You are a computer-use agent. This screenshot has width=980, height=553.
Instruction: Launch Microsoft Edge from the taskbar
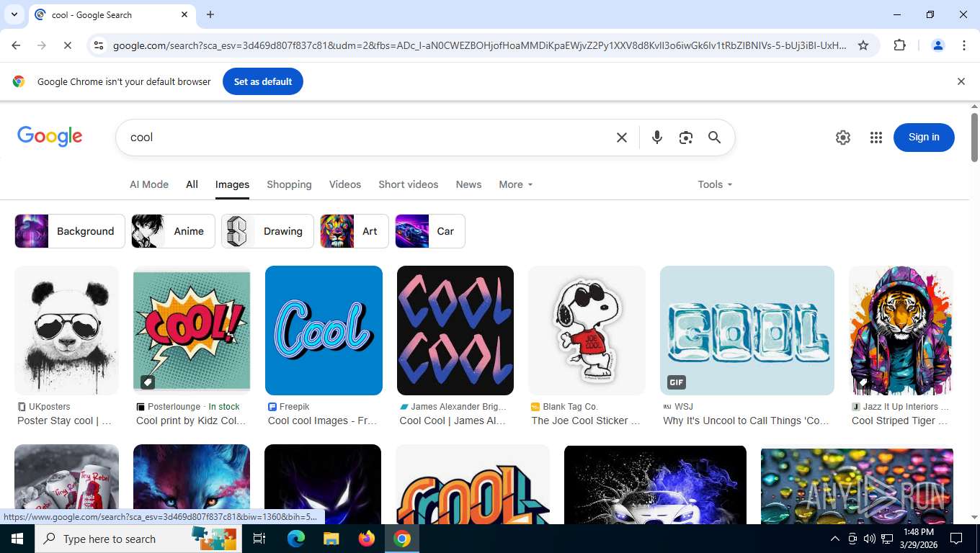pos(296,539)
